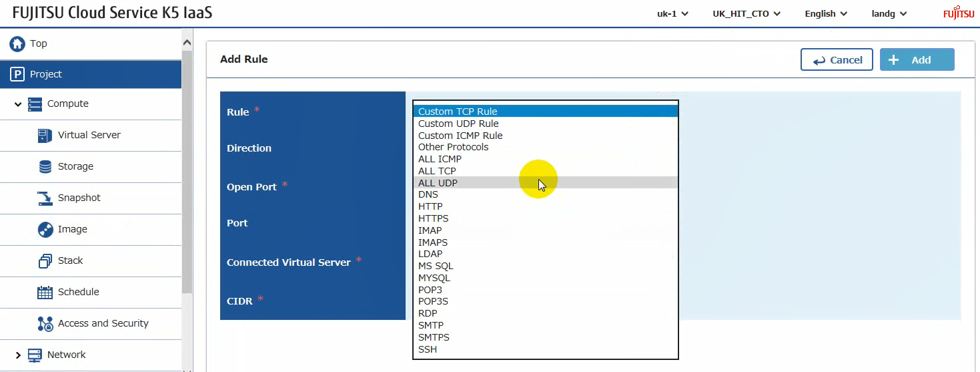Choose Custom ICMP Rule option

tap(546, 136)
